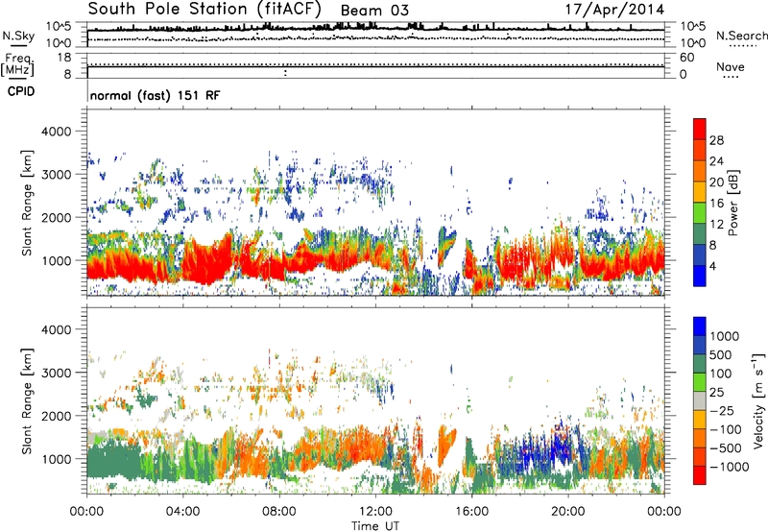Pick the bright blue bottom power colorbar segment
Viewport: 768px width, 532px height.
(700, 276)
